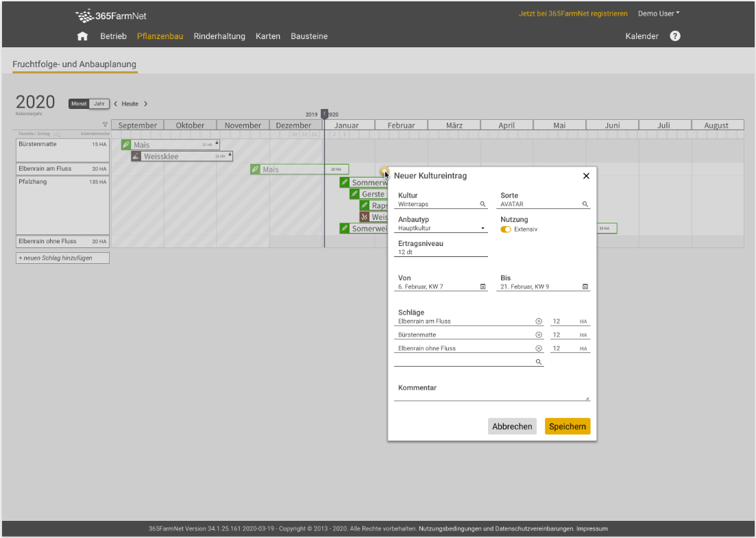The width and height of the screenshot is (756, 538).
Task: Open the Pflanzenbau menu
Action: pos(160,36)
